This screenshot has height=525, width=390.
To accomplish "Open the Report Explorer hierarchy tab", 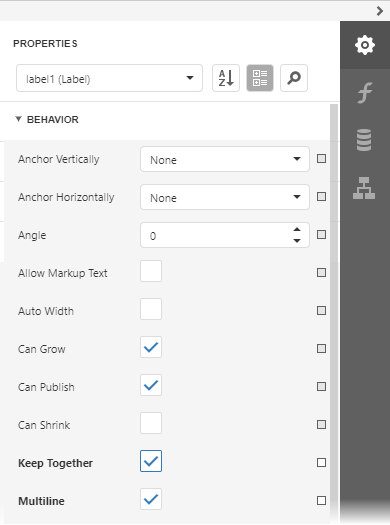I will (364, 188).
